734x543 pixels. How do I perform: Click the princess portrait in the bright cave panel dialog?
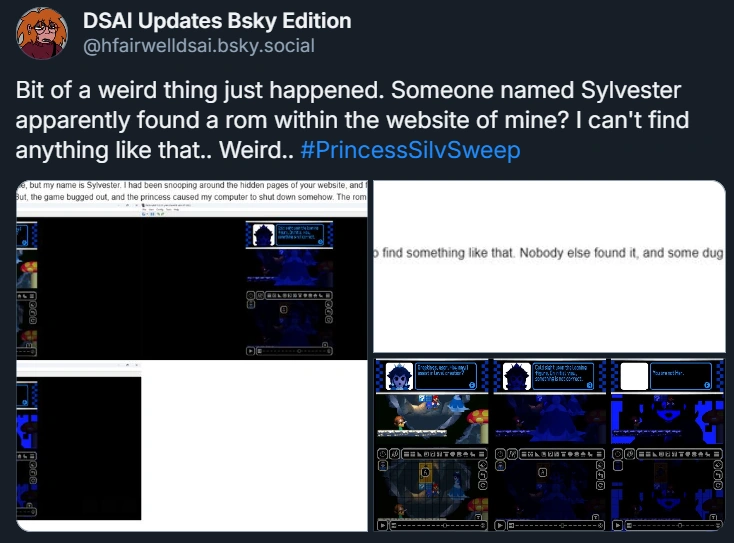click(x=399, y=376)
